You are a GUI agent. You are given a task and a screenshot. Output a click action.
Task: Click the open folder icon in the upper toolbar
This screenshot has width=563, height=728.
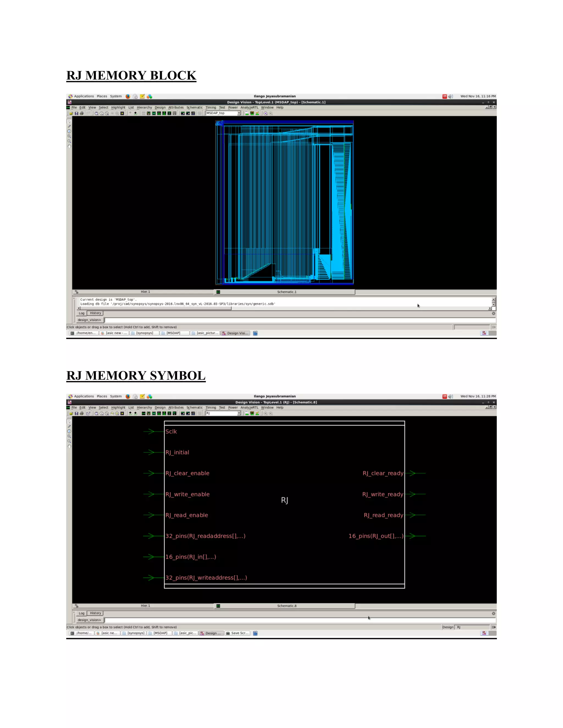(71, 113)
